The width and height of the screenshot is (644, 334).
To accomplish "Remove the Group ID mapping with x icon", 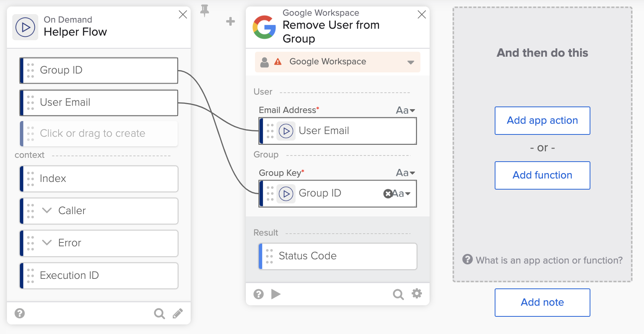I will tap(387, 194).
